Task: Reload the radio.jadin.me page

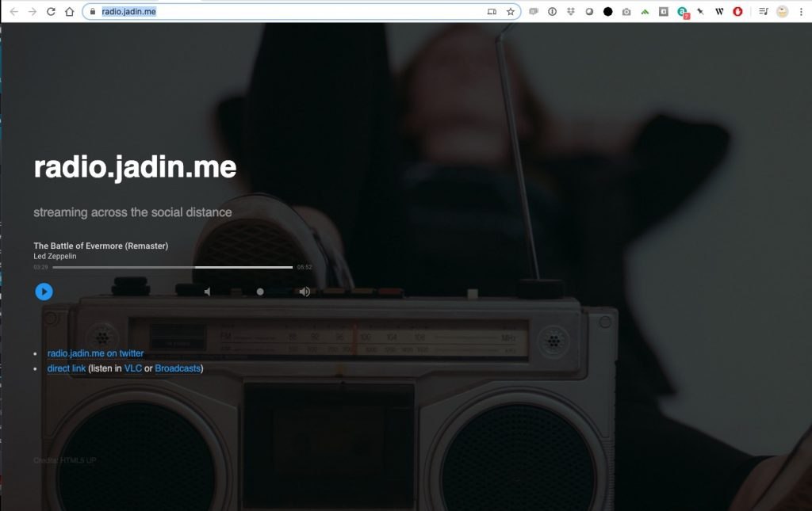Action: [x=51, y=11]
